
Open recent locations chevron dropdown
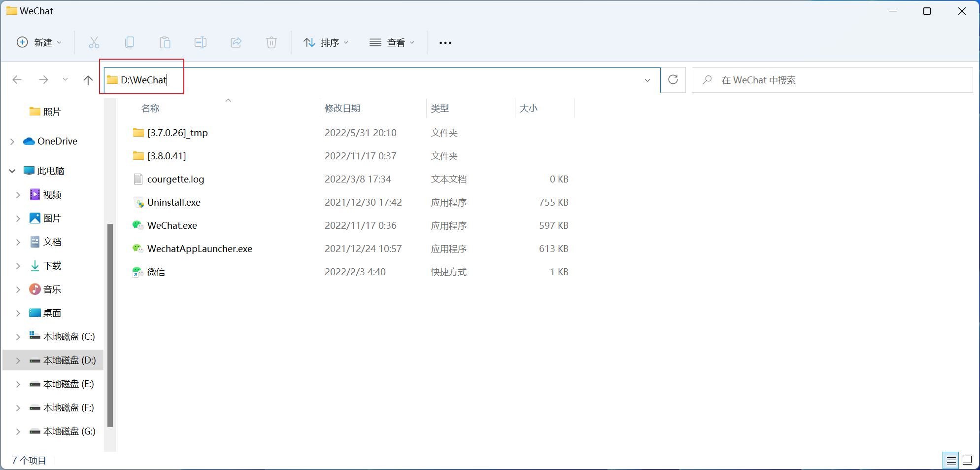(x=65, y=80)
